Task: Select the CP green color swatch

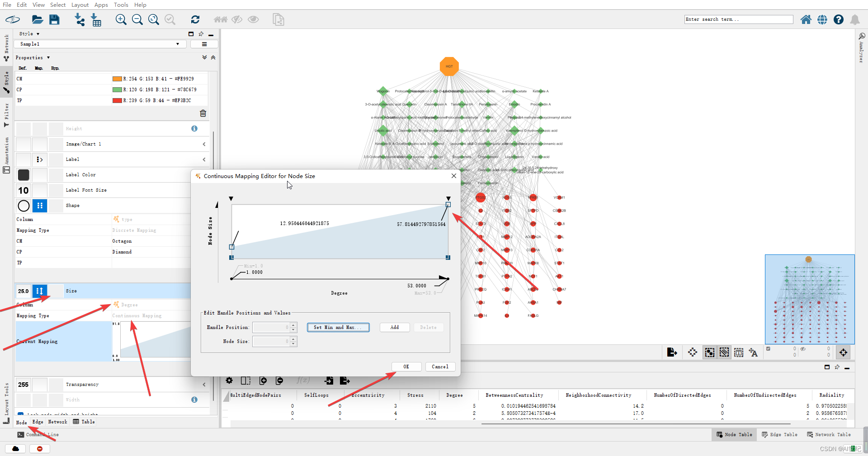Action: pos(117,89)
